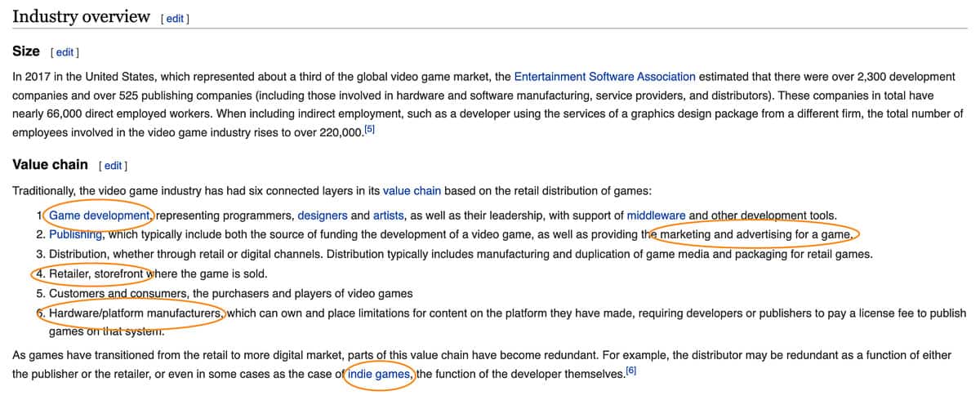The image size is (980, 400).
Task: Click 'marketing and advertising for a game' text
Action: point(755,235)
